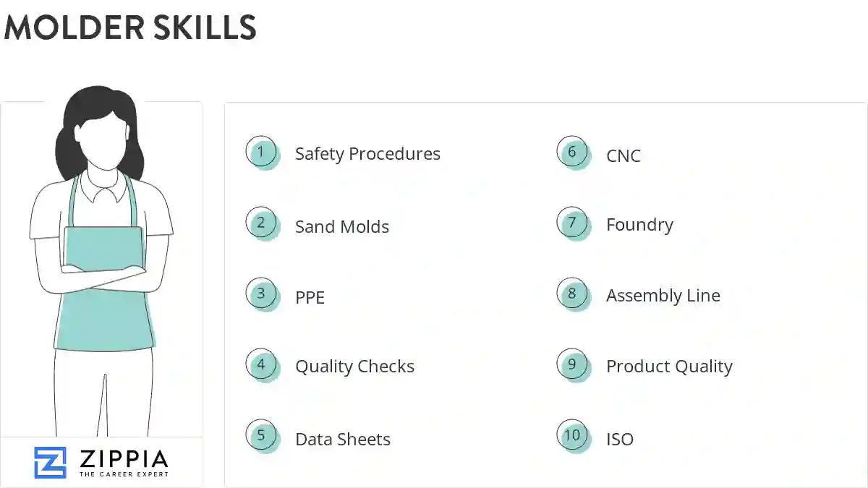Select the number 6 circle badge
This screenshot has width=868, height=488.
point(572,152)
